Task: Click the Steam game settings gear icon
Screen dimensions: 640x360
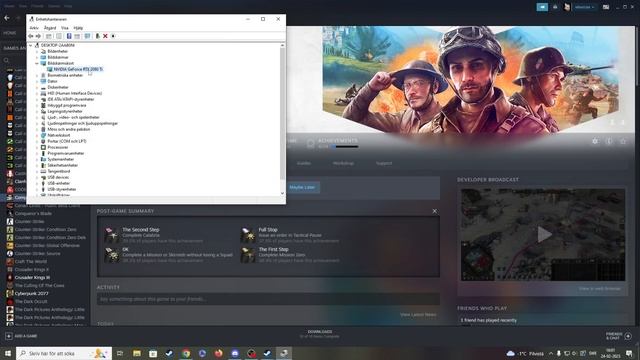Action: [x=595, y=141]
